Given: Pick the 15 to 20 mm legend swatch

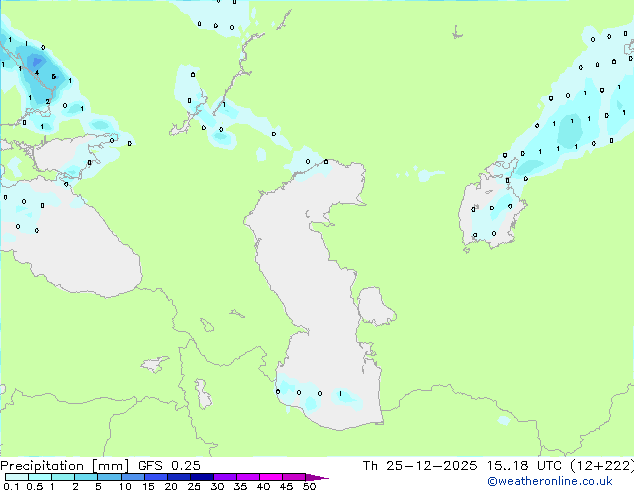Looking at the screenshot, I should click(x=156, y=477).
